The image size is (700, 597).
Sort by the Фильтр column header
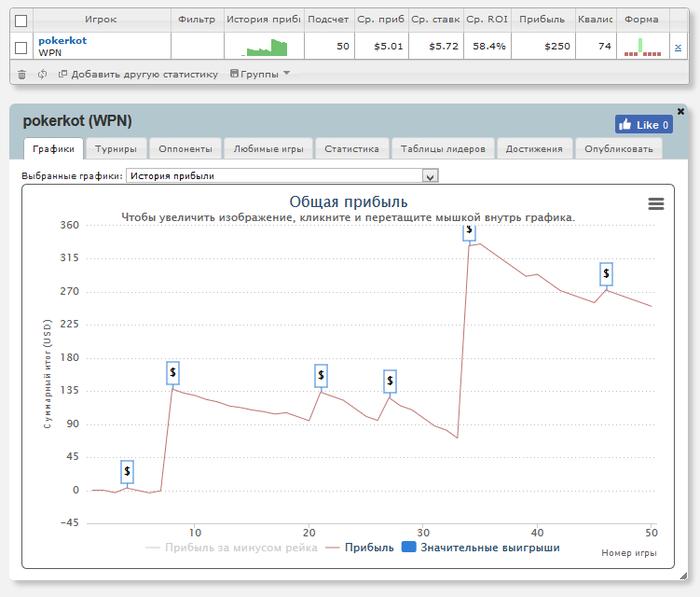point(197,20)
